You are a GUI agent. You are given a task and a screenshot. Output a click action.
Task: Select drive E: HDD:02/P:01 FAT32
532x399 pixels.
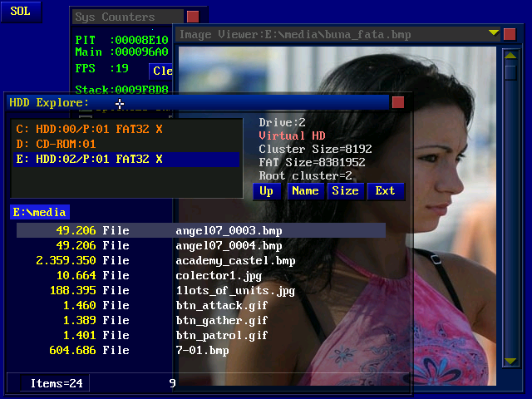126,159
